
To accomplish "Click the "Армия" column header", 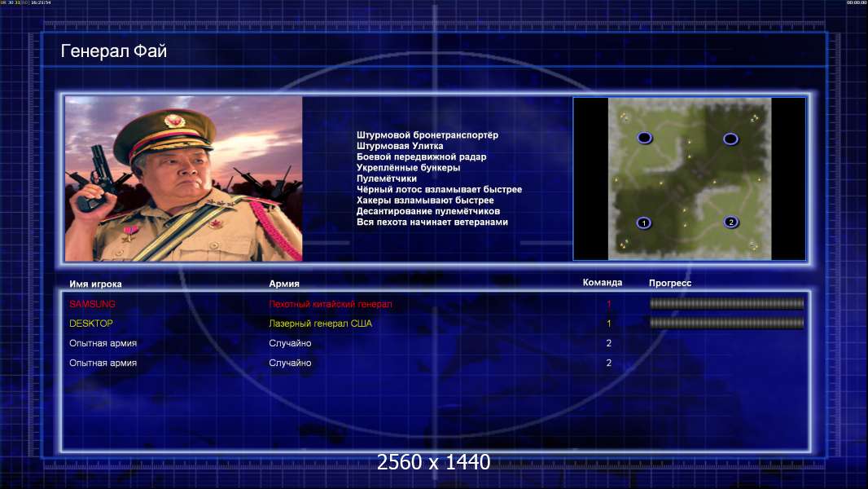I will tap(284, 284).
